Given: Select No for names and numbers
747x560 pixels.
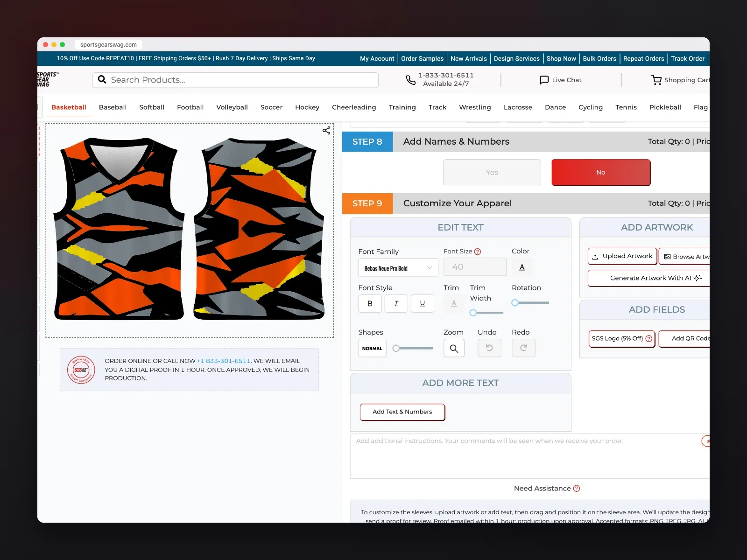Looking at the screenshot, I should [x=601, y=172].
